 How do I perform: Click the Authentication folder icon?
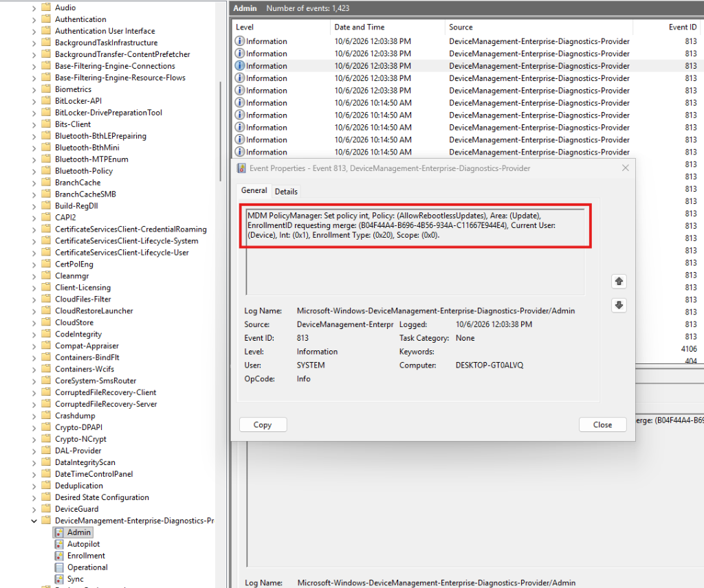(x=46, y=19)
